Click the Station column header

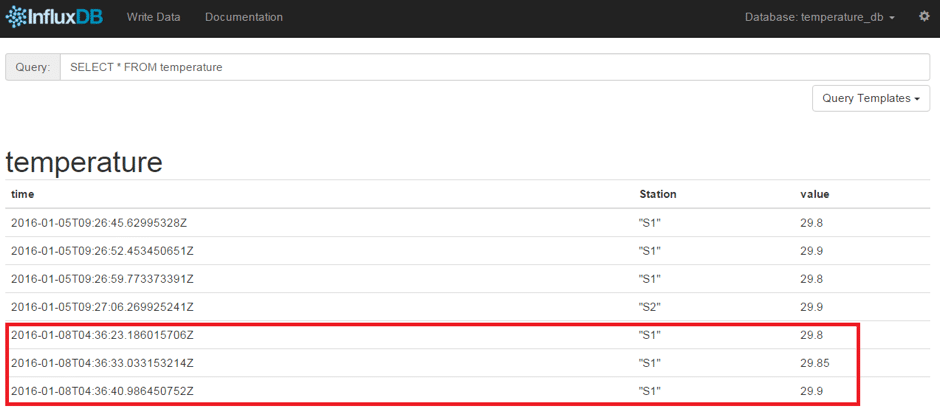[658, 194]
